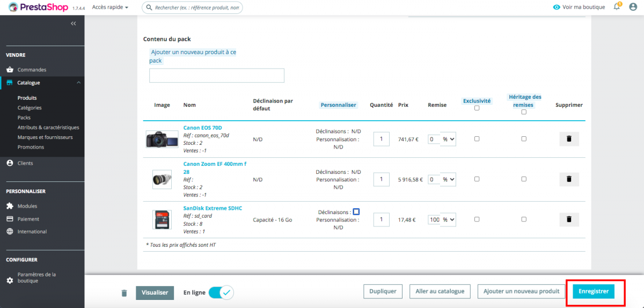Collapse the Catalogue menu chevron
Image resolution: width=644 pixels, height=308 pixels.
78,83
